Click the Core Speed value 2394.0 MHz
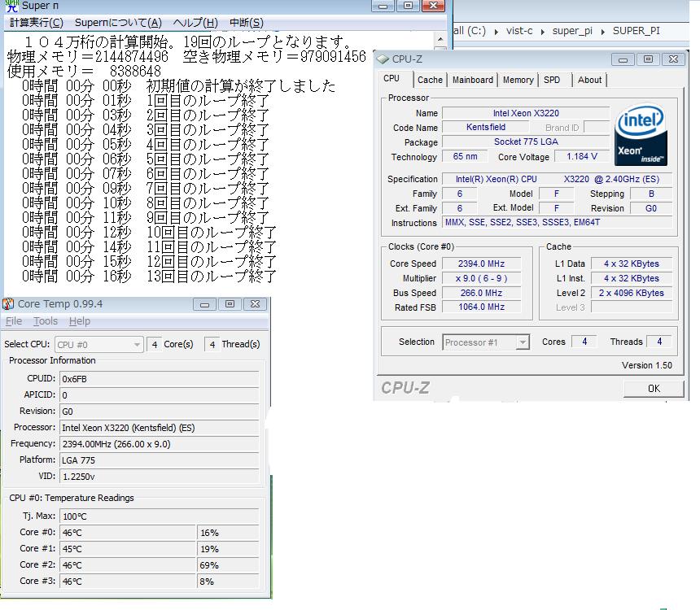The image size is (700, 610). tap(481, 264)
